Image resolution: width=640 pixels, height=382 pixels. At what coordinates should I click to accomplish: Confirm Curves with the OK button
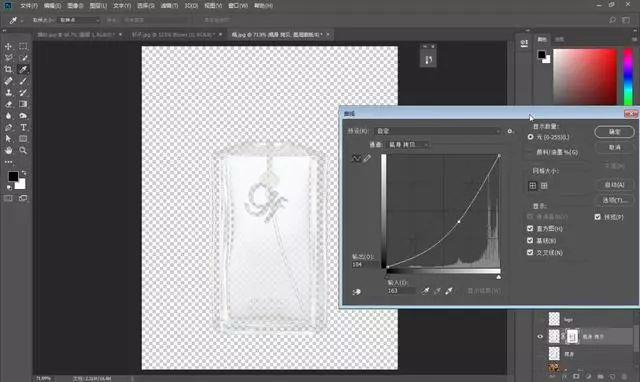coord(614,131)
